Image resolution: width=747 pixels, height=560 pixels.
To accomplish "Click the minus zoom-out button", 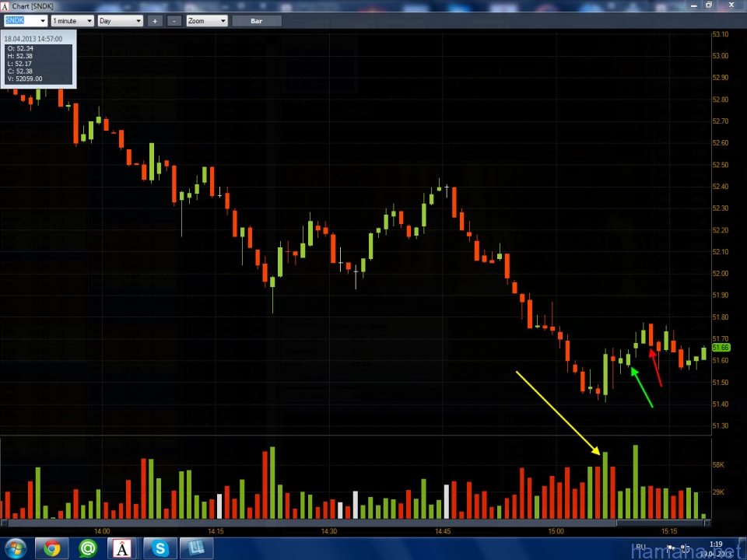I will point(174,21).
